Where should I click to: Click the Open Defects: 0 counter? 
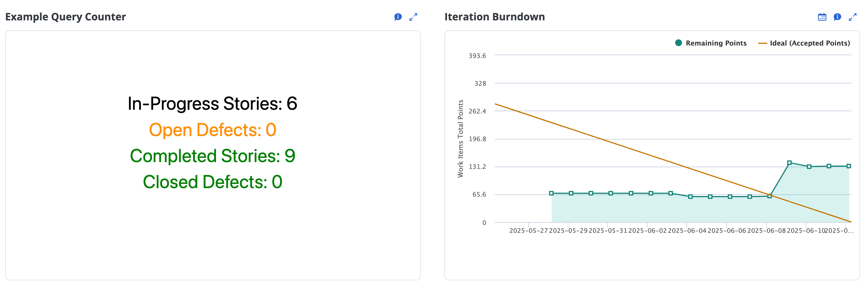pyautogui.click(x=212, y=130)
